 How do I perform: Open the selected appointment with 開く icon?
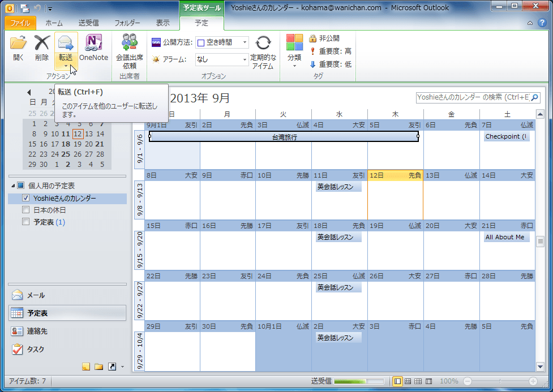[18, 49]
